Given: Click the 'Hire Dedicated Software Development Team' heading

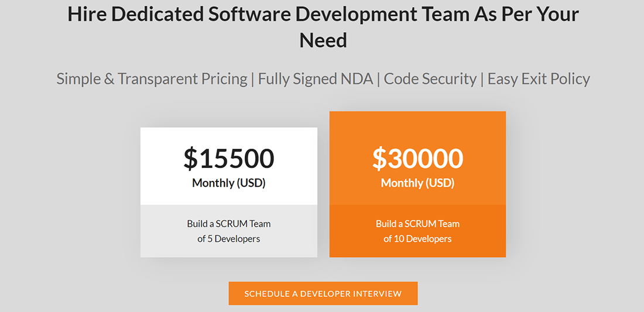Looking at the screenshot, I should 323,15.
